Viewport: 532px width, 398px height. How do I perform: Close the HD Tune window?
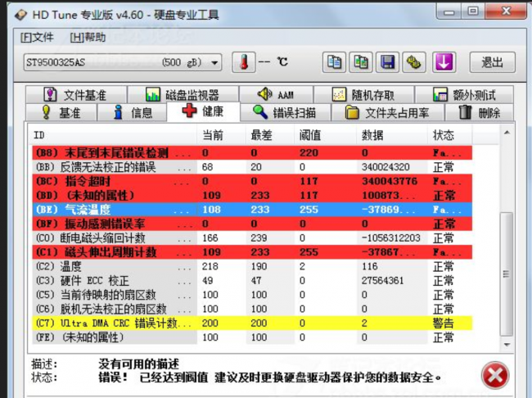(x=506, y=12)
